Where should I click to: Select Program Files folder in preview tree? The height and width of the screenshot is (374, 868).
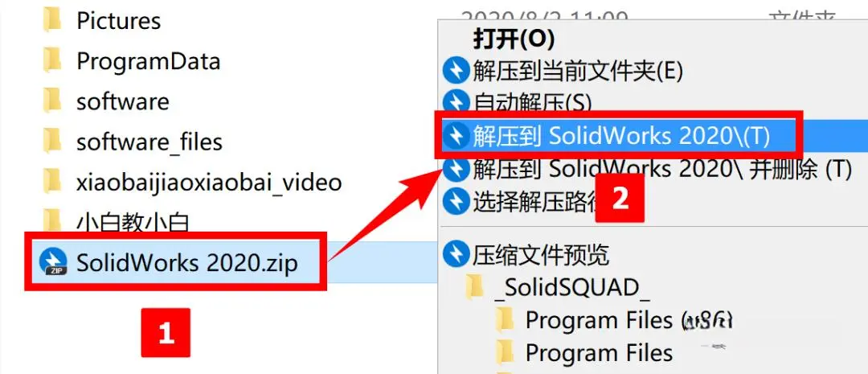tap(599, 352)
